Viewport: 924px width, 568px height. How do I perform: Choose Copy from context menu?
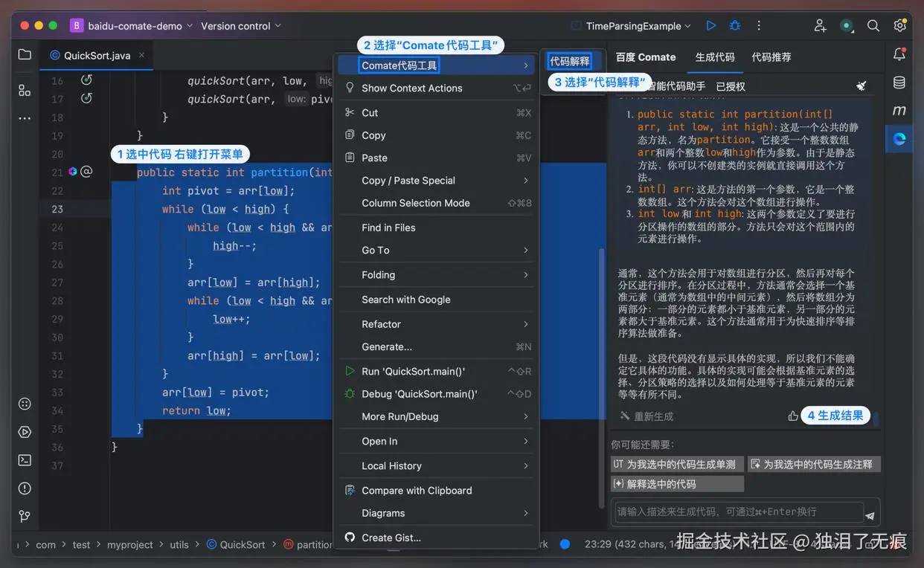(436, 135)
